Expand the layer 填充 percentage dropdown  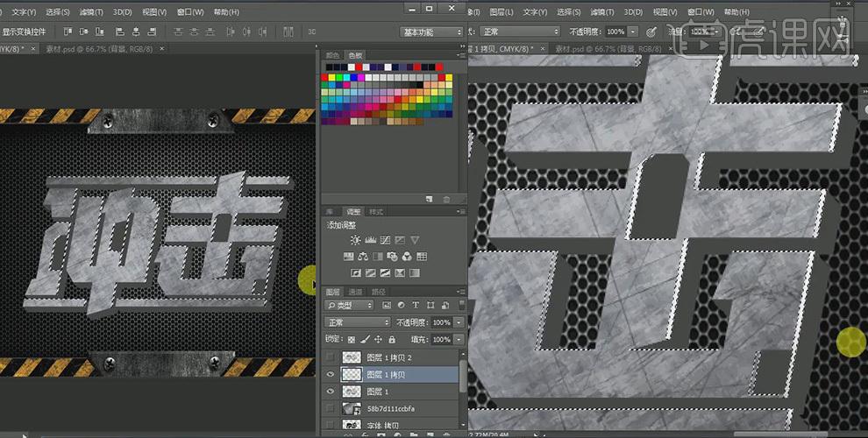pyautogui.click(x=459, y=339)
